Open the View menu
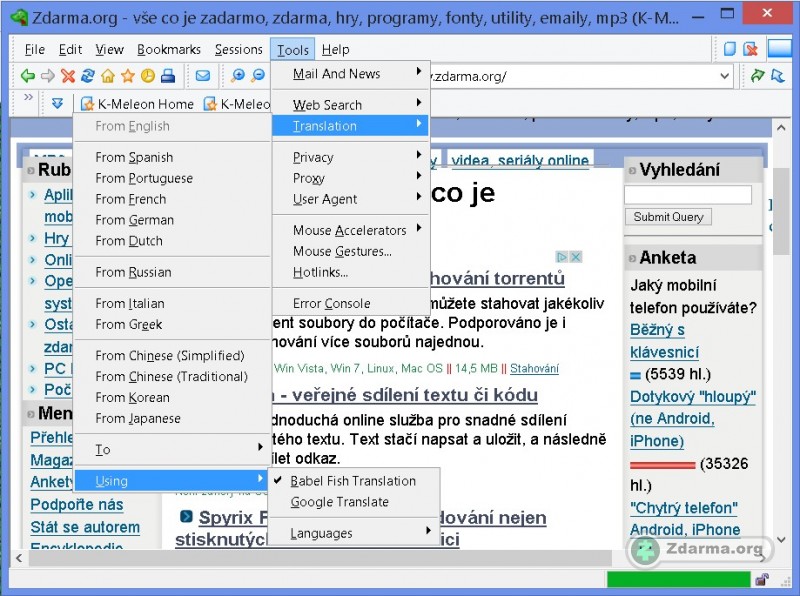This screenshot has height=596, width=800. [x=109, y=49]
